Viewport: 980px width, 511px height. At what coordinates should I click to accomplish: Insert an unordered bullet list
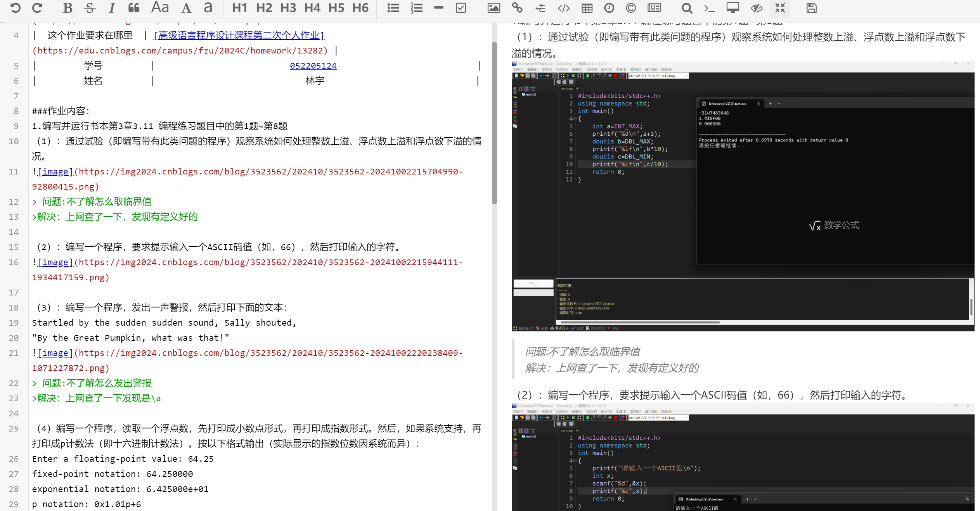tap(393, 8)
